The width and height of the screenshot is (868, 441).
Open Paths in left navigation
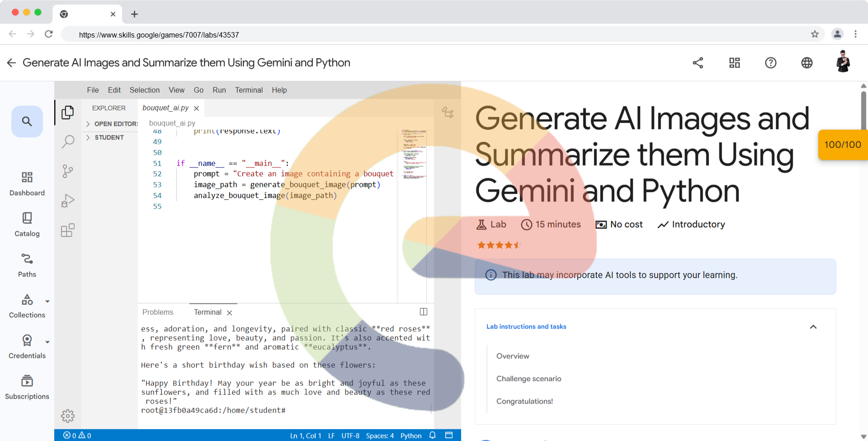[x=27, y=265]
